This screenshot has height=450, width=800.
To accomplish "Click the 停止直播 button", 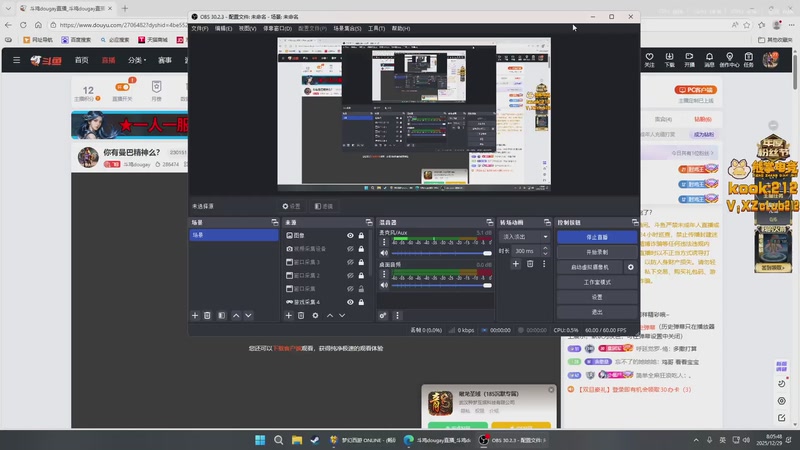I will click(x=597, y=237).
